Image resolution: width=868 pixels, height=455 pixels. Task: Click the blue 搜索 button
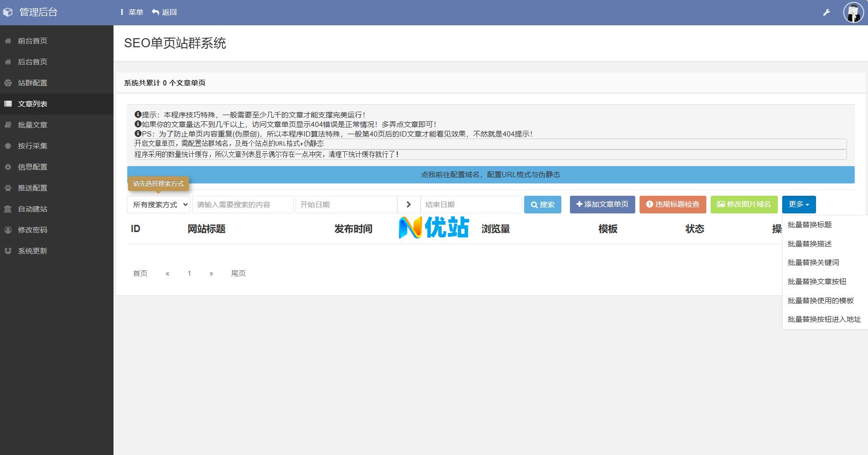tap(543, 204)
